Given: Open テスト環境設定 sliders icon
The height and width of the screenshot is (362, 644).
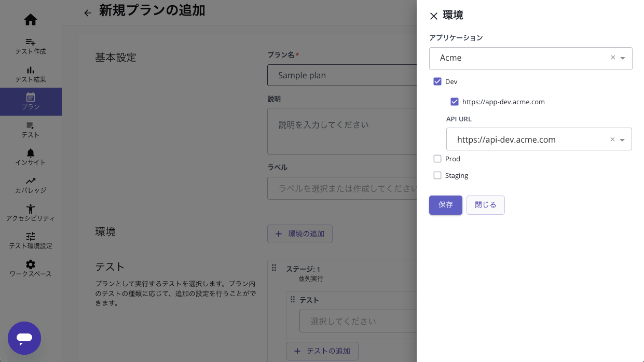Looking at the screenshot, I should pos(31,236).
